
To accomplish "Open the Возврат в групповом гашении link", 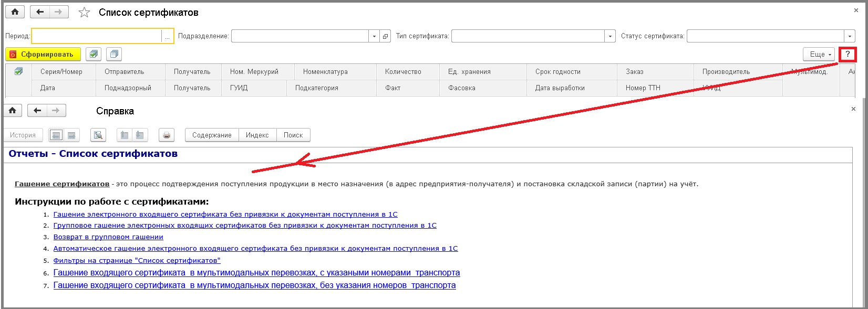I will (x=108, y=237).
